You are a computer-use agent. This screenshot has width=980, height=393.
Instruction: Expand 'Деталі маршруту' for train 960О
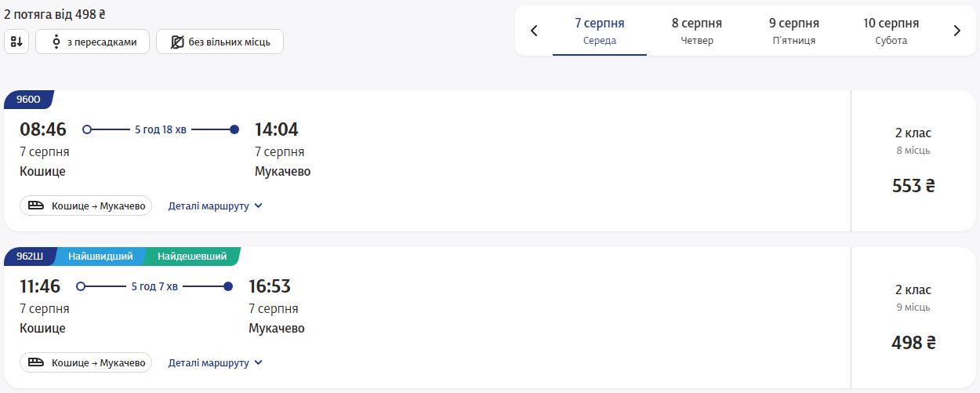pos(216,206)
